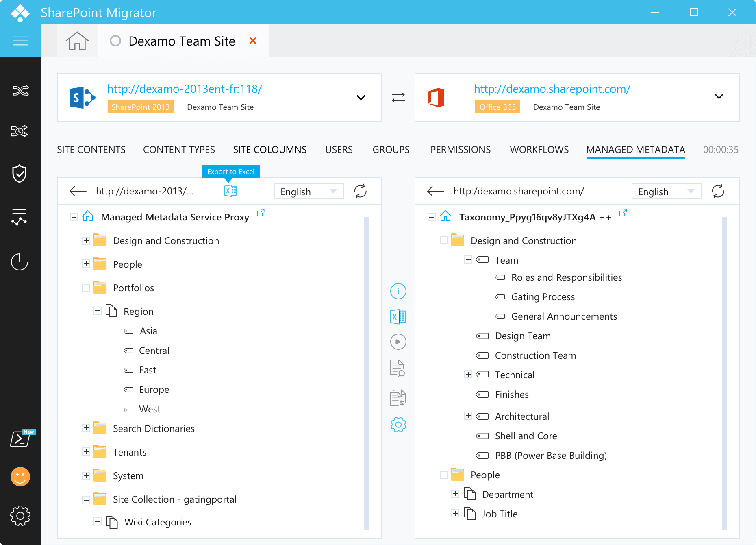This screenshot has width=756, height=545.
Task: Open settings gear in sidebar
Action: (20, 516)
